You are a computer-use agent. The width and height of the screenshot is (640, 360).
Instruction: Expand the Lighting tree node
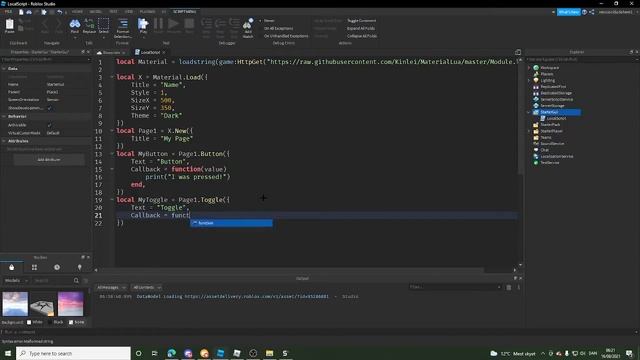529,80
